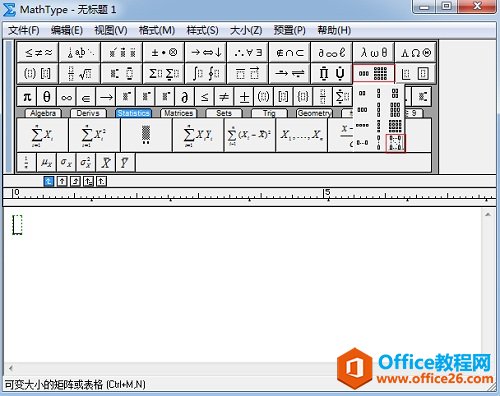The height and width of the screenshot is (396, 500).
Task: Insert Y-bar mean symbol
Action: (125, 163)
